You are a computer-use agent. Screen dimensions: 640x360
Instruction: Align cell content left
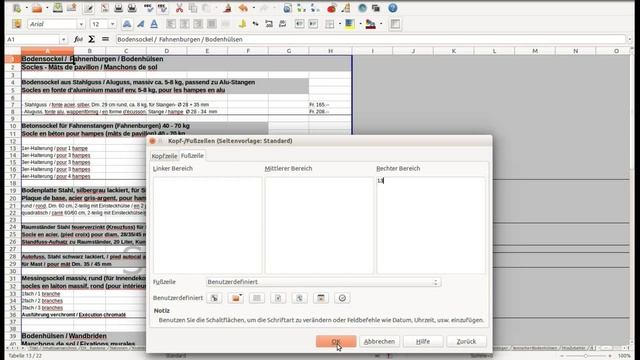pos(171,24)
